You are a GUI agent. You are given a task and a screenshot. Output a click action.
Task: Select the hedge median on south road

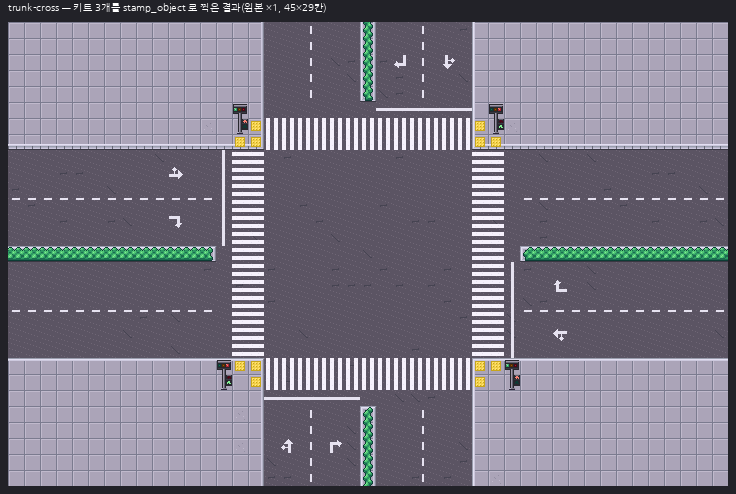[368, 446]
